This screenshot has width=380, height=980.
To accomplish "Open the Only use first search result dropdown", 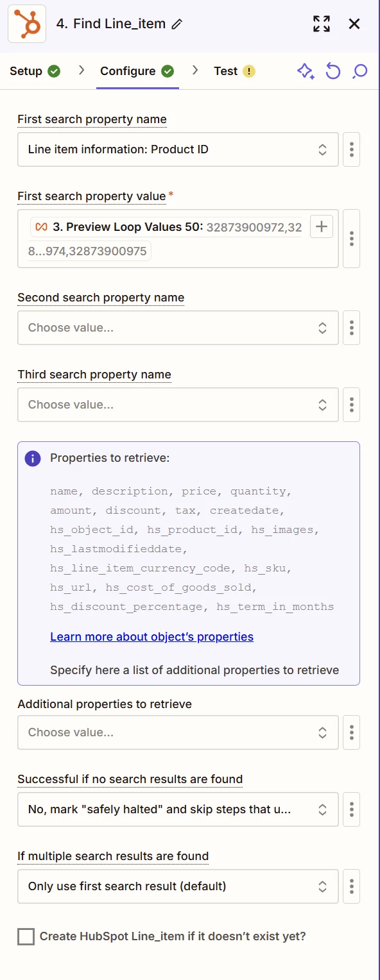I will pyautogui.click(x=178, y=886).
